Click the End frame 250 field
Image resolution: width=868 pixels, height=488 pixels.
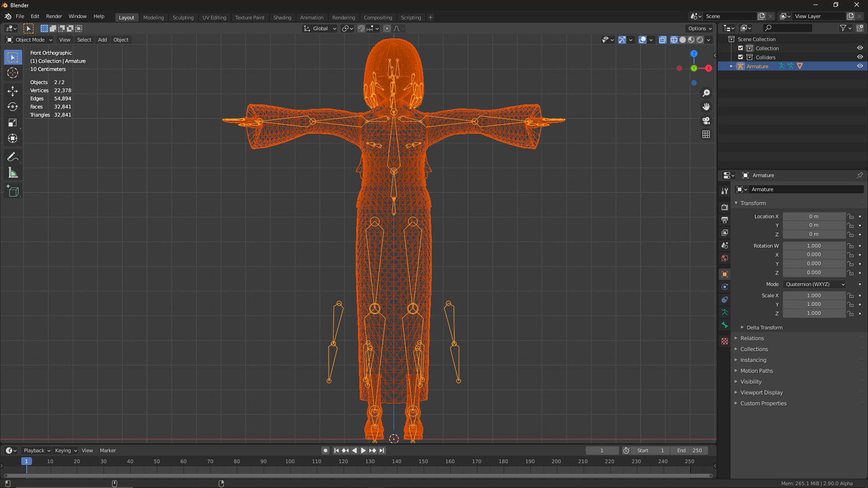690,450
